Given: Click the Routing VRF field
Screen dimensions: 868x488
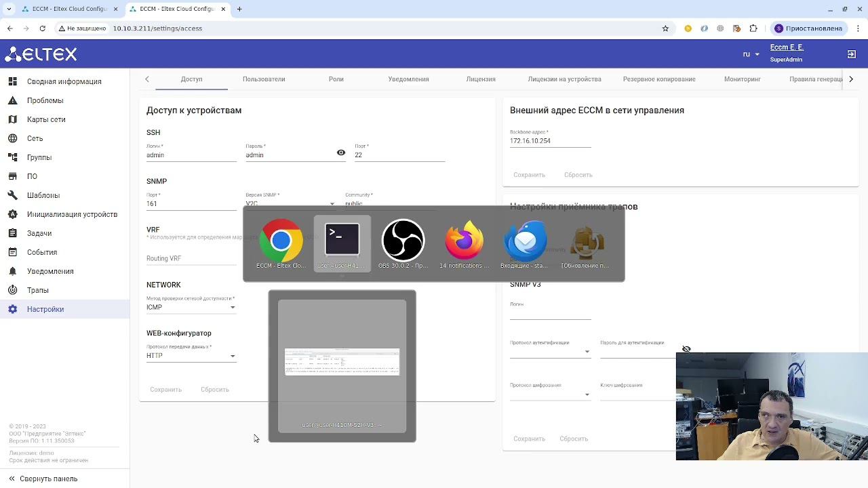Looking at the screenshot, I should [x=191, y=258].
